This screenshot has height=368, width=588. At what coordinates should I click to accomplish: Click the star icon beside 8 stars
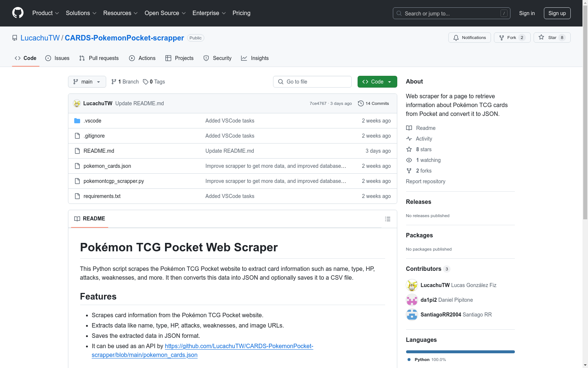click(409, 149)
